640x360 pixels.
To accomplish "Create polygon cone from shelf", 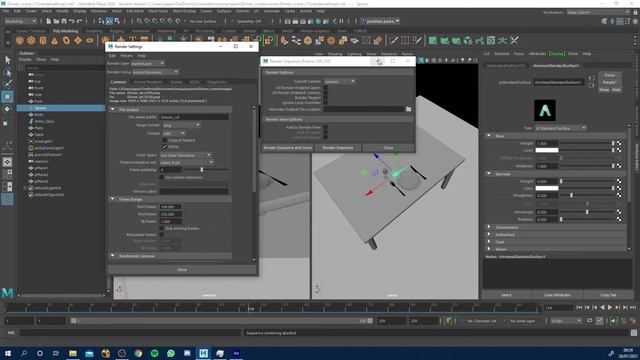I will coord(54,40).
